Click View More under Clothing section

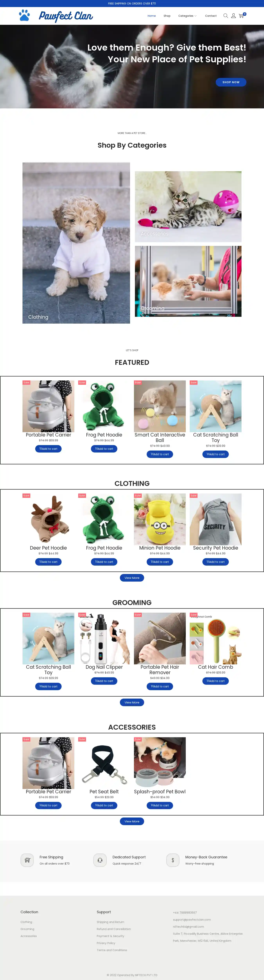tap(132, 577)
